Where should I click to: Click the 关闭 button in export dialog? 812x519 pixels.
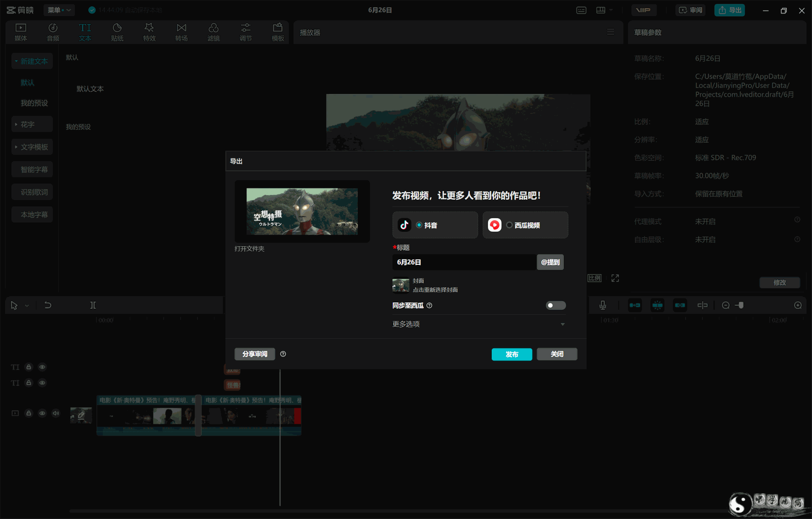click(x=557, y=354)
